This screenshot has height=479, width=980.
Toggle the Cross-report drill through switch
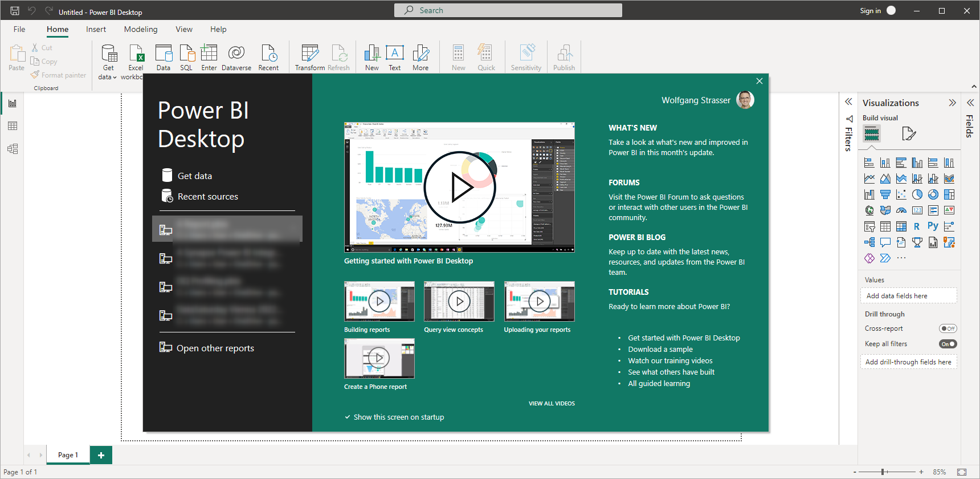[948, 328]
